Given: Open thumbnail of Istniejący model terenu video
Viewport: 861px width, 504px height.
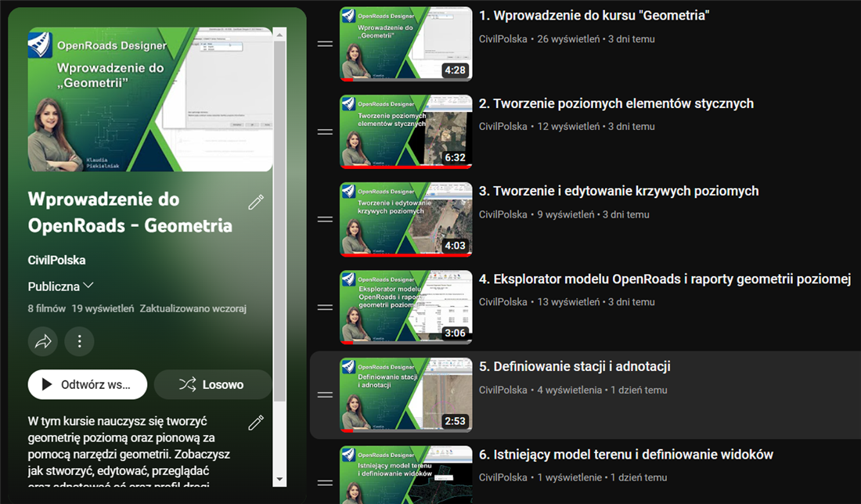Looking at the screenshot, I should point(405,475).
